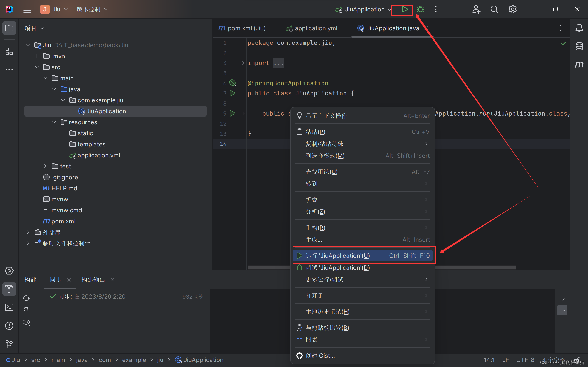The width and height of the screenshot is (588, 367).
Task: Click '同步' sync button in bottom panel
Action: pyautogui.click(x=55, y=279)
